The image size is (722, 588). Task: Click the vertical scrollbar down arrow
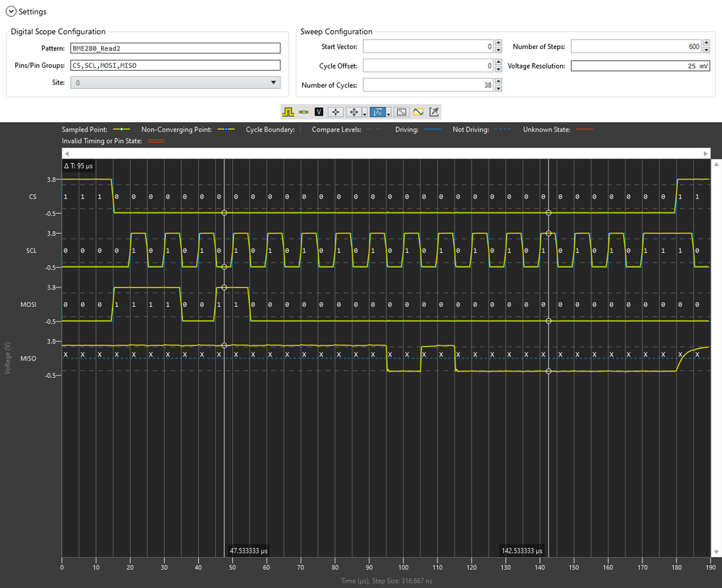(x=716, y=552)
